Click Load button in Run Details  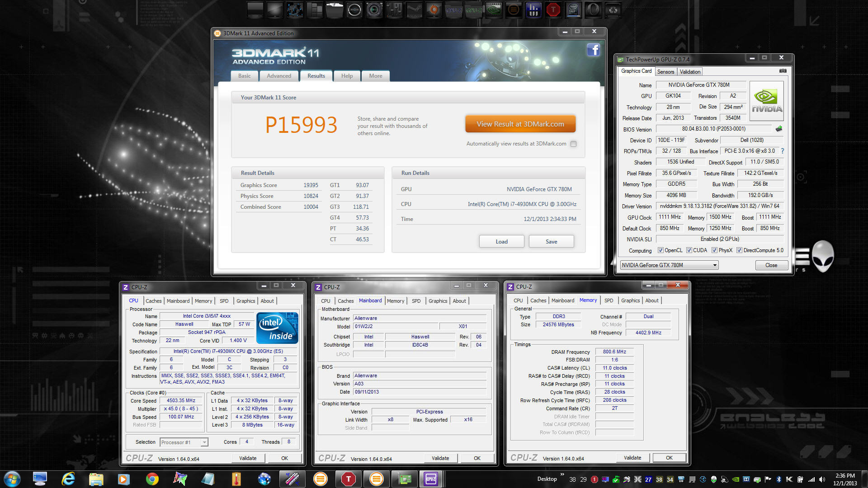click(x=501, y=242)
